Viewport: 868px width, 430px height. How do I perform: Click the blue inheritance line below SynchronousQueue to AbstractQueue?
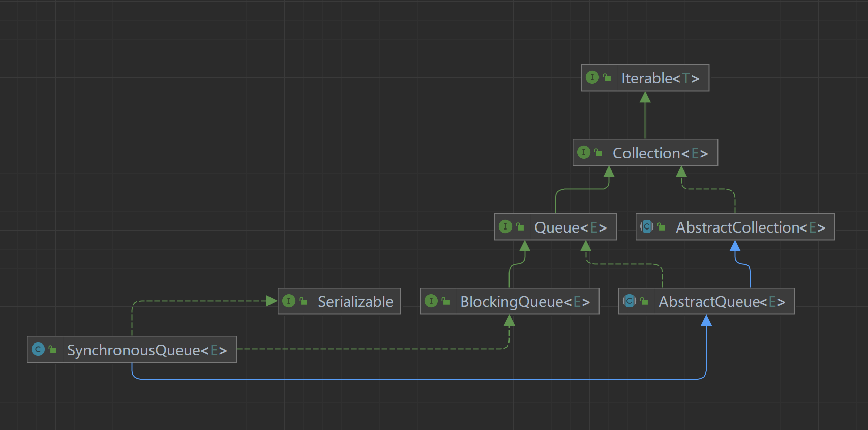419,379
